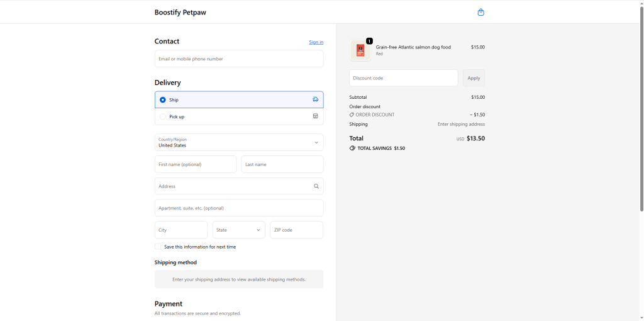
Task: Click the order discount tag icon
Action: 352,115
